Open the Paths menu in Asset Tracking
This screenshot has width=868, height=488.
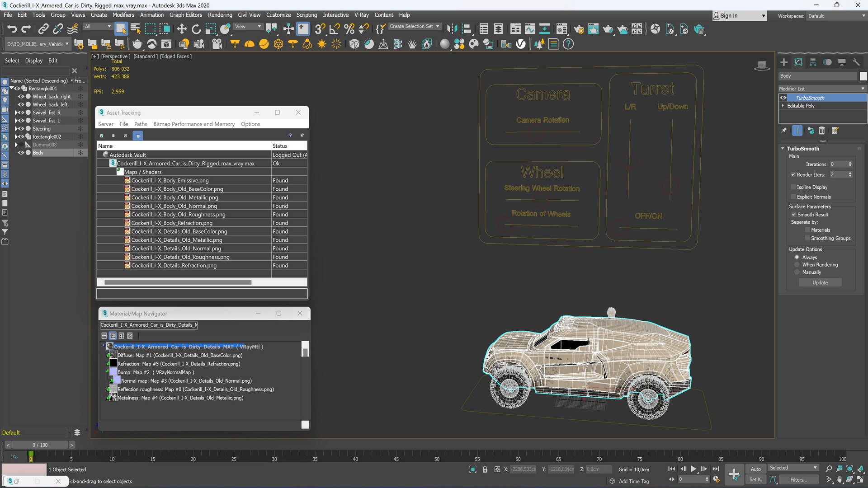click(141, 124)
